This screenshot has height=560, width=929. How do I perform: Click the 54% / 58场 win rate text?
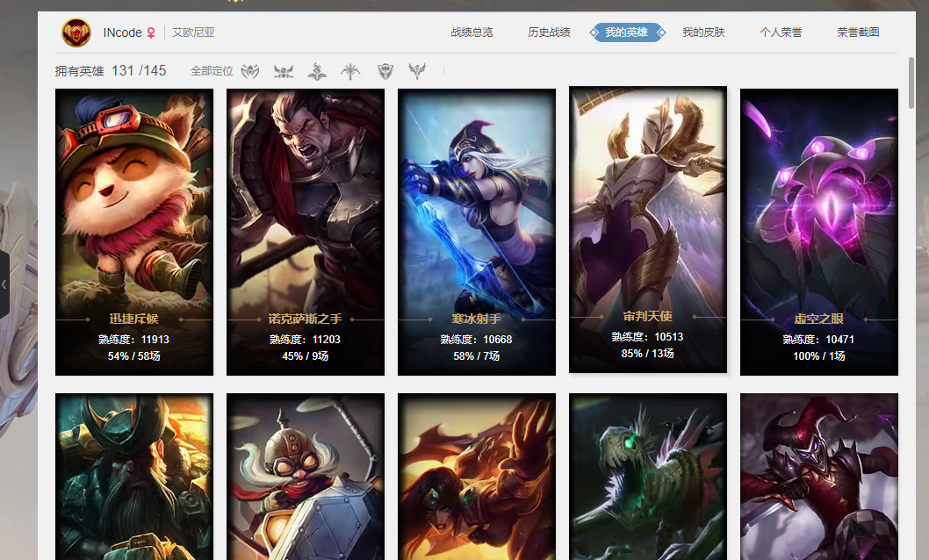click(133, 356)
